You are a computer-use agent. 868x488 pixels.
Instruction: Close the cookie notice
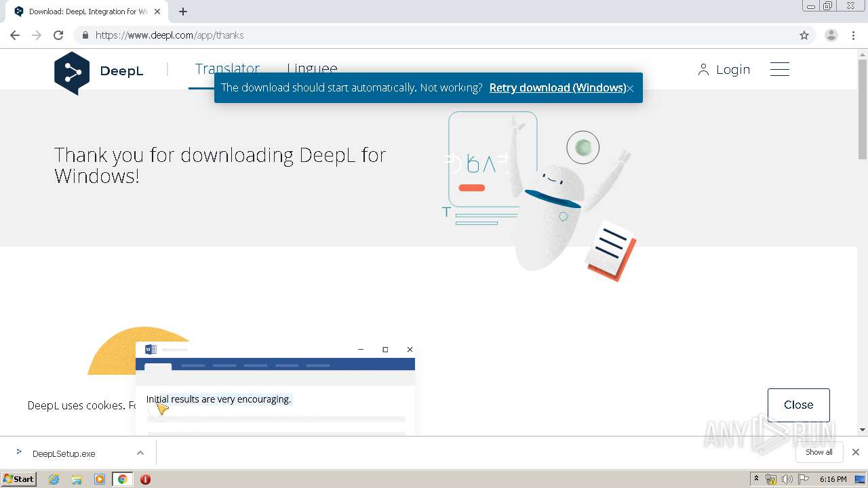click(799, 405)
